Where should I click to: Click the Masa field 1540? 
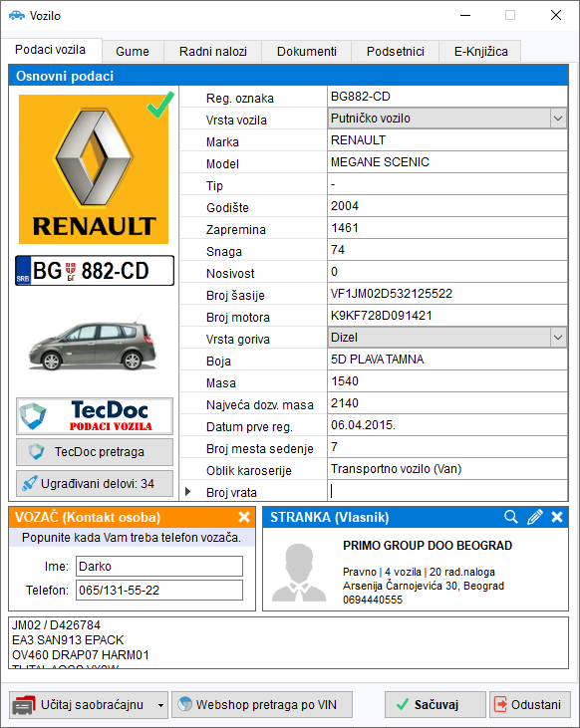[x=447, y=381]
